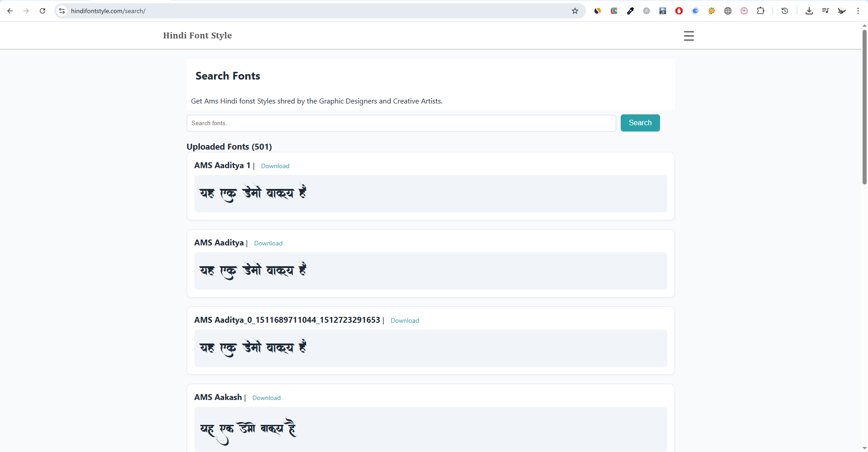Click the Uploaded Fonts (501) heading
868x452 pixels.
pos(229,146)
